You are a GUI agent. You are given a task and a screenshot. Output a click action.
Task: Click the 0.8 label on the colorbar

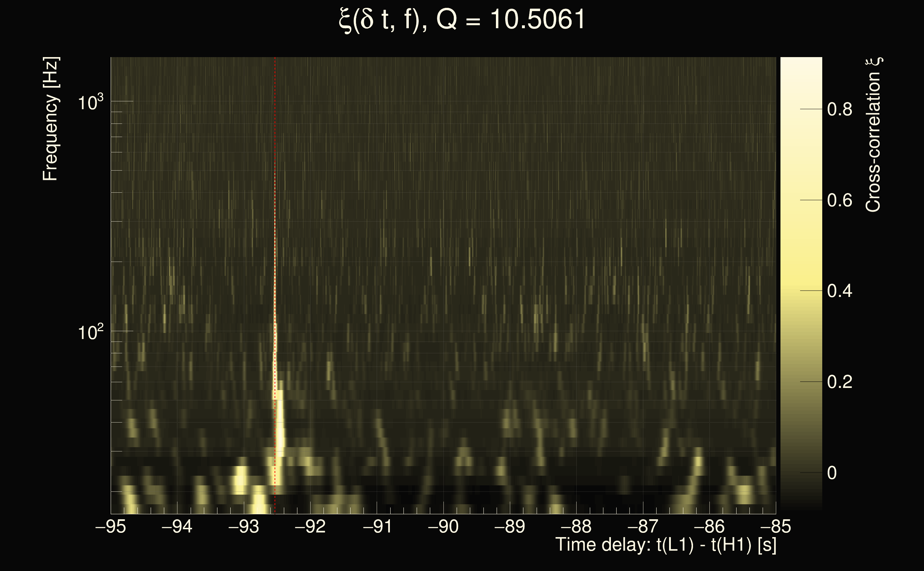click(x=839, y=110)
